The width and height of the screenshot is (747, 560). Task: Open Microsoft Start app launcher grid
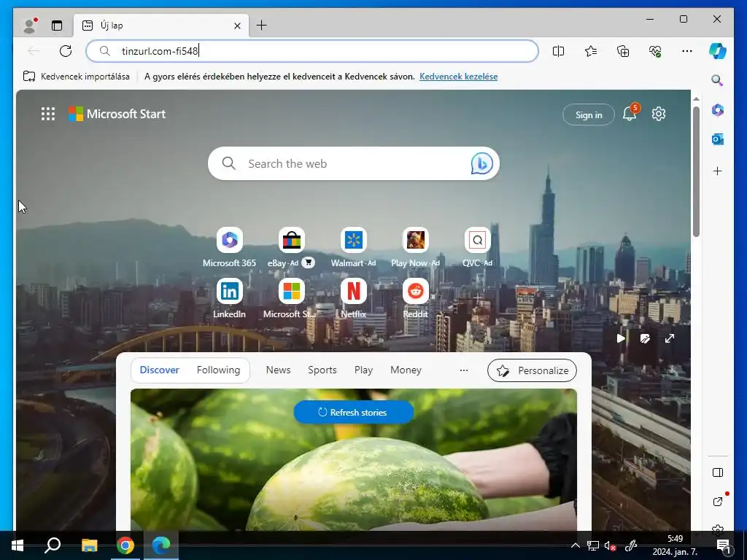point(47,114)
